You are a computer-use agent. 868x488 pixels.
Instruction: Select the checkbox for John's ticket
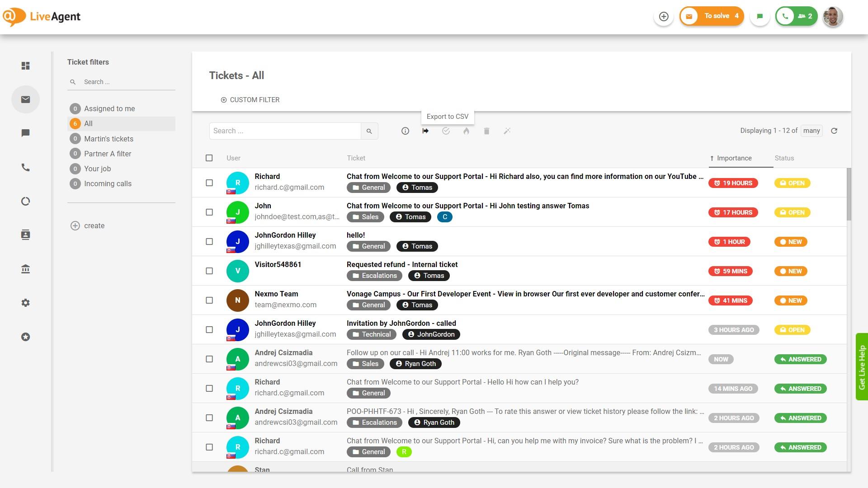tap(209, 212)
